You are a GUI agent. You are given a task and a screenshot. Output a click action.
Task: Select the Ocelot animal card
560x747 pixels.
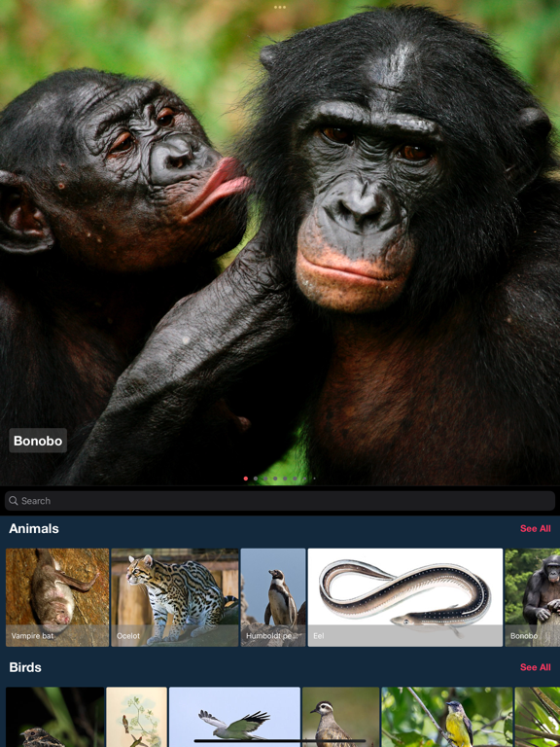[175, 597]
